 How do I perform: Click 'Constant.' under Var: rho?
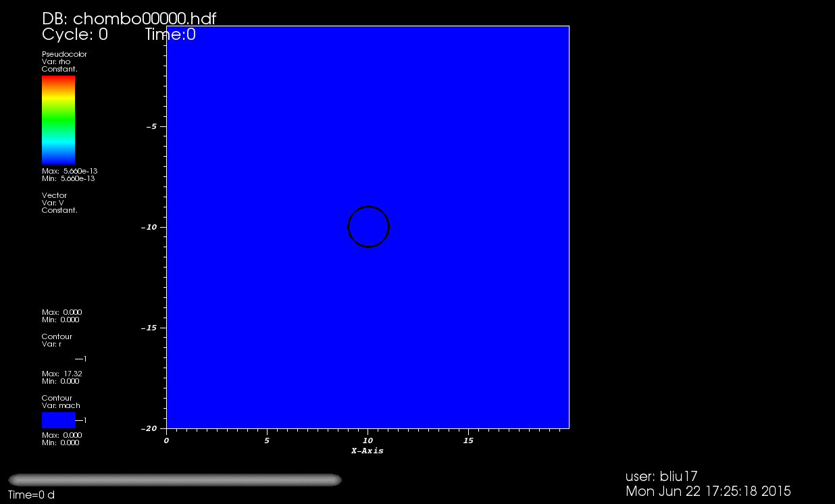pyautogui.click(x=59, y=69)
